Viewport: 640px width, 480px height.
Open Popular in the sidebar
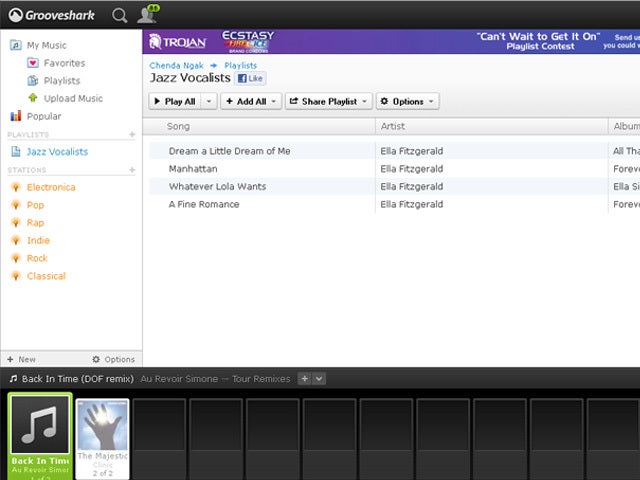coord(44,116)
